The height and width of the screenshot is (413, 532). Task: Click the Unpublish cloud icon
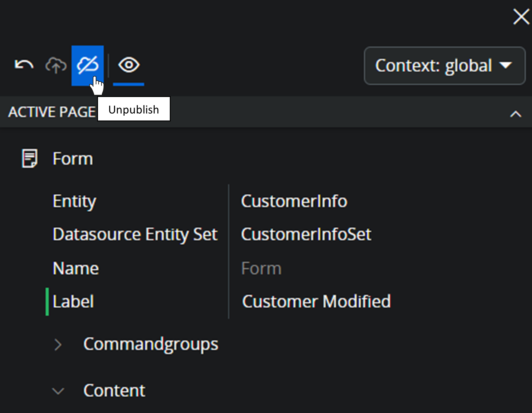(x=87, y=65)
